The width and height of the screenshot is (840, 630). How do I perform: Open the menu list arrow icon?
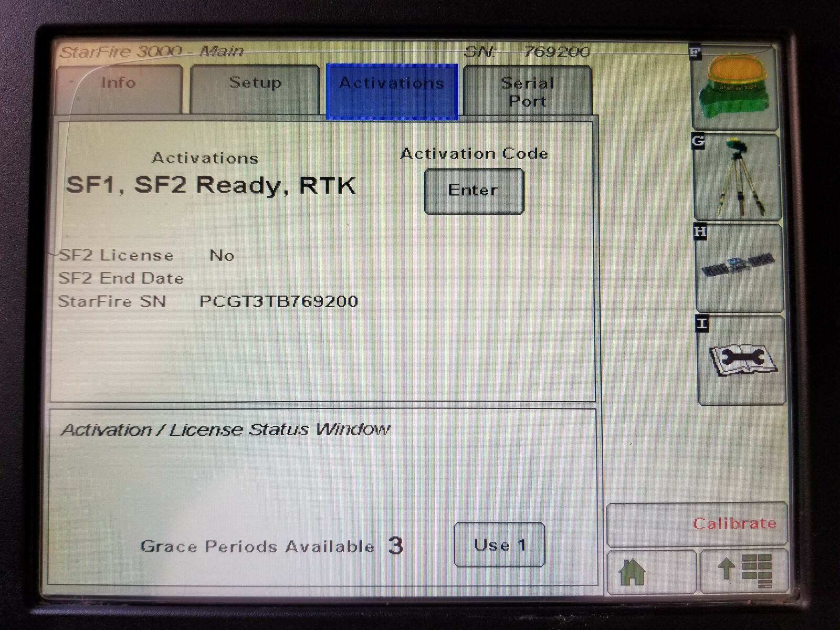coord(744,571)
